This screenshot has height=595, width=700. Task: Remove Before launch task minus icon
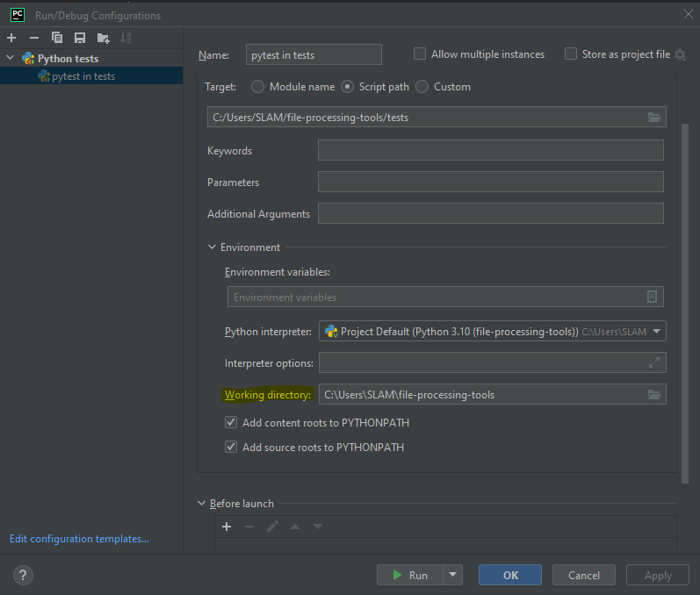click(249, 527)
